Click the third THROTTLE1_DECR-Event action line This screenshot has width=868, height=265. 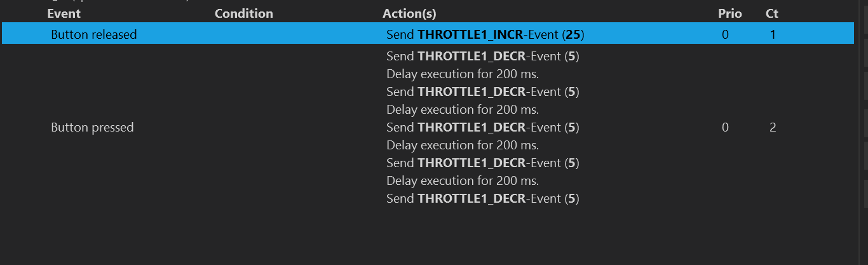tap(482, 127)
